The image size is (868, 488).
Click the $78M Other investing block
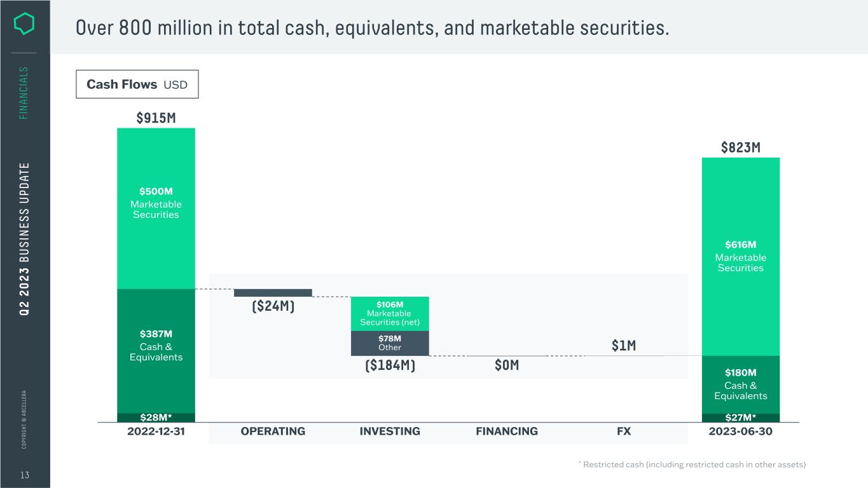[x=390, y=343]
